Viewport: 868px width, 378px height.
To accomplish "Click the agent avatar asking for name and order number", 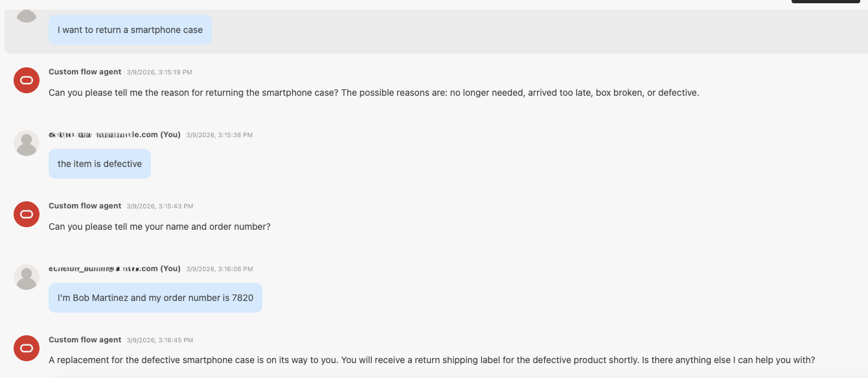I will (x=26, y=214).
